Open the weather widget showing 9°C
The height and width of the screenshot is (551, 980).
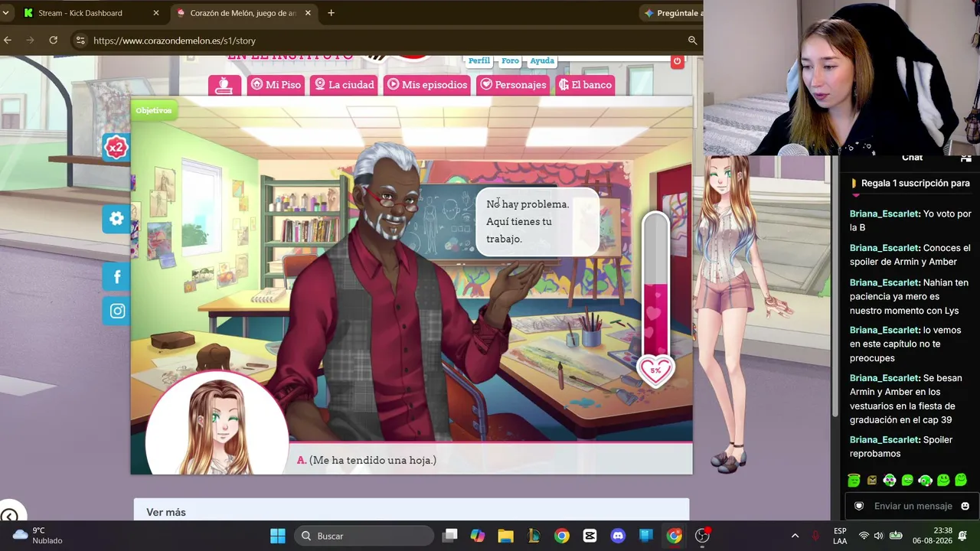click(37, 536)
